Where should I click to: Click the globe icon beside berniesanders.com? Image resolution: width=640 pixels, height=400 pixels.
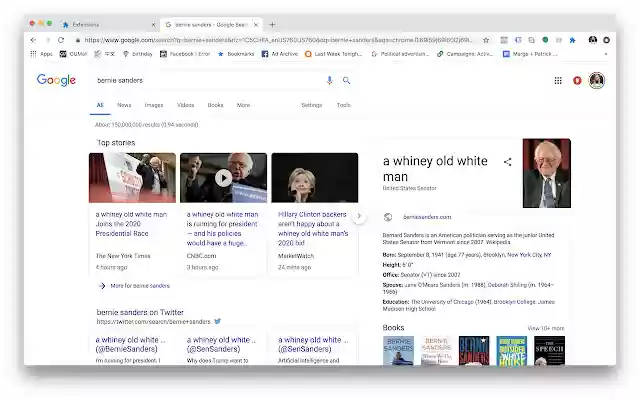click(x=388, y=217)
